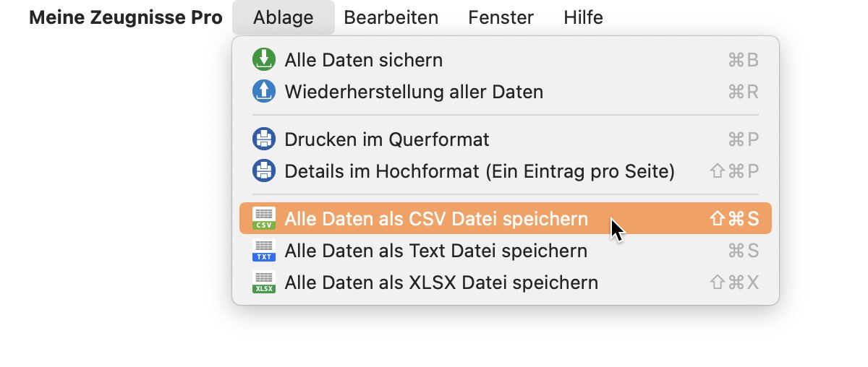Select Wiederherstellung aller Daten
The height and width of the screenshot is (367, 868).
point(505,92)
